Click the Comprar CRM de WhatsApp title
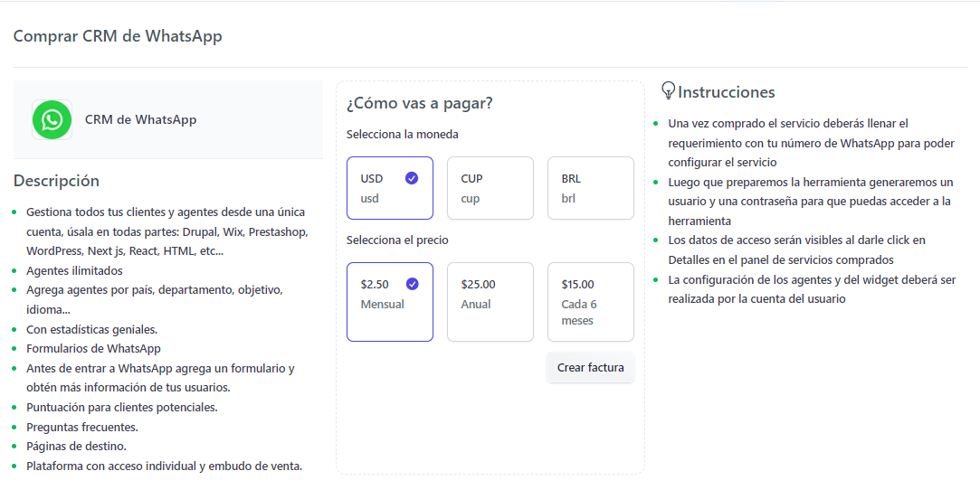 (118, 36)
